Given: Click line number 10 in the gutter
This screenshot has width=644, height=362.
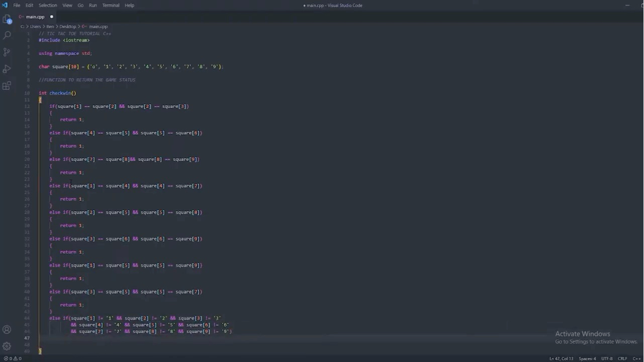Looking at the screenshot, I should coord(27,93).
